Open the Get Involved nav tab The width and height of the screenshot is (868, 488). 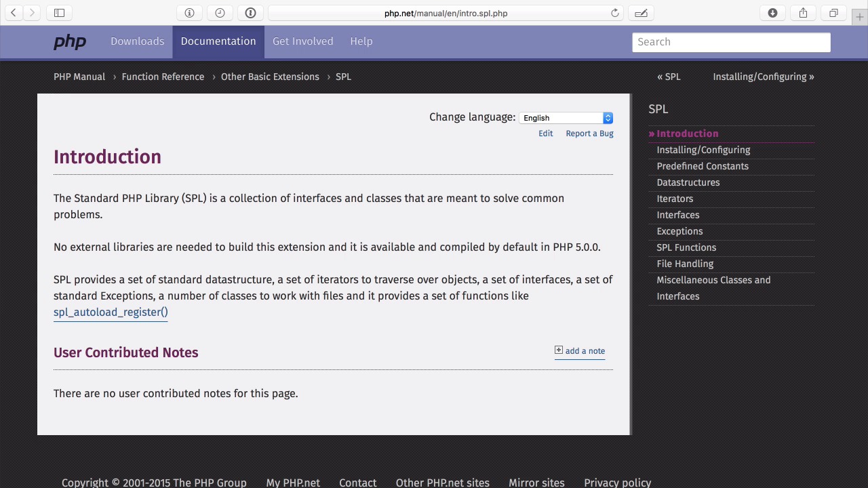[302, 41]
